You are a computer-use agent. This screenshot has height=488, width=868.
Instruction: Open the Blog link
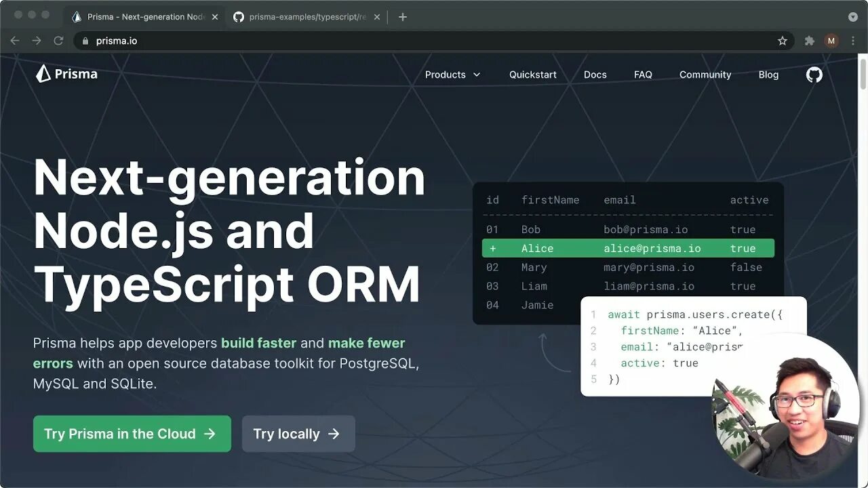pyautogui.click(x=768, y=75)
